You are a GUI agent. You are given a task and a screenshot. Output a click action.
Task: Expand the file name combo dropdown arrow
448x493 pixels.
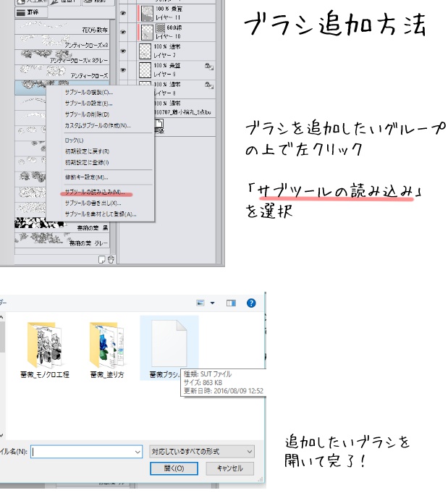138,452
